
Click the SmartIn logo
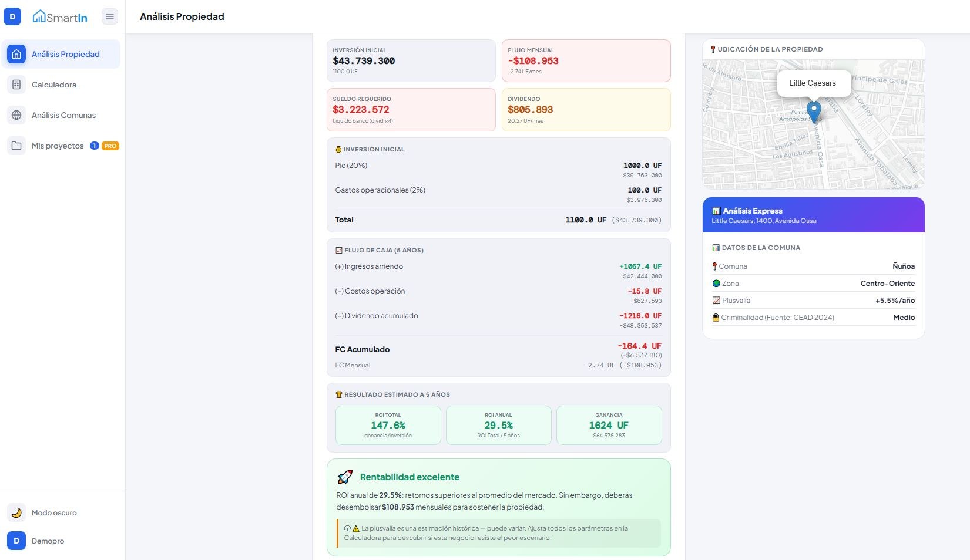point(60,16)
